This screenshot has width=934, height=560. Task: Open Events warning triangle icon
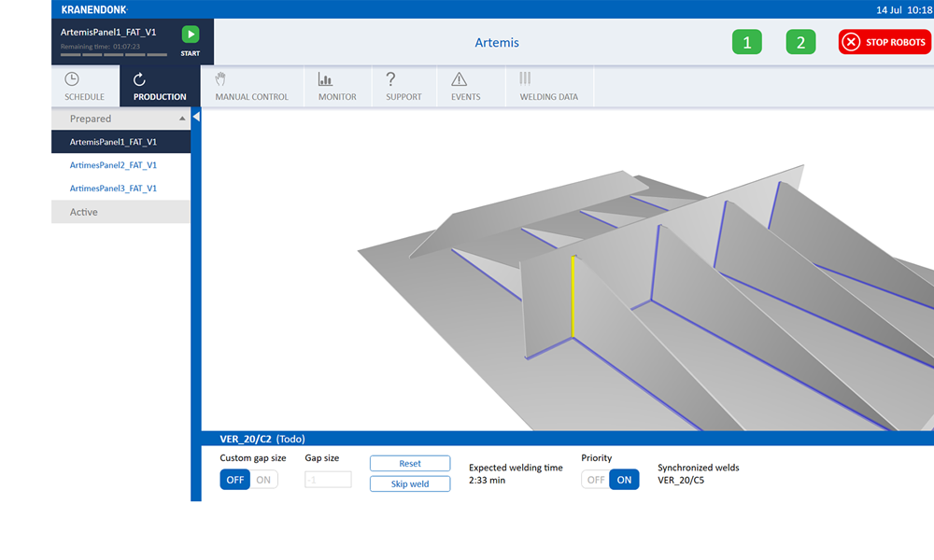[x=459, y=80]
